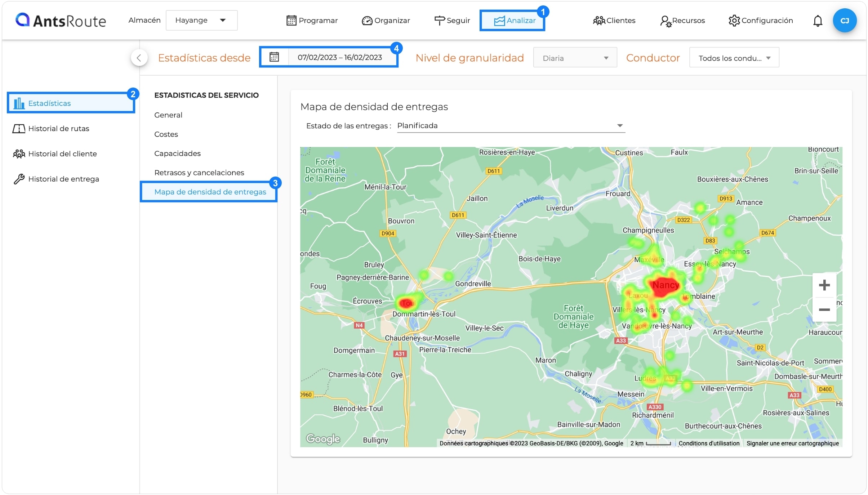Select Estadísticas in the sidebar
868x495 pixels.
[x=71, y=103]
